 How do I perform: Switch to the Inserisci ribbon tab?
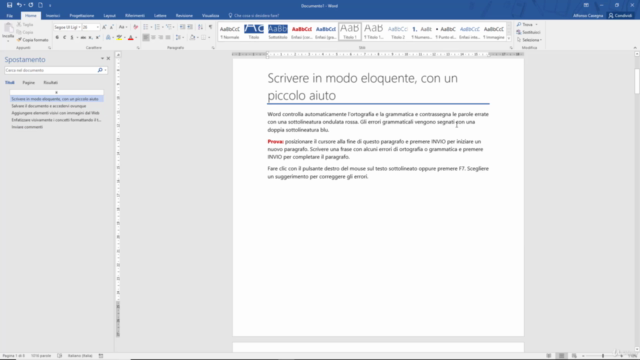tap(53, 16)
